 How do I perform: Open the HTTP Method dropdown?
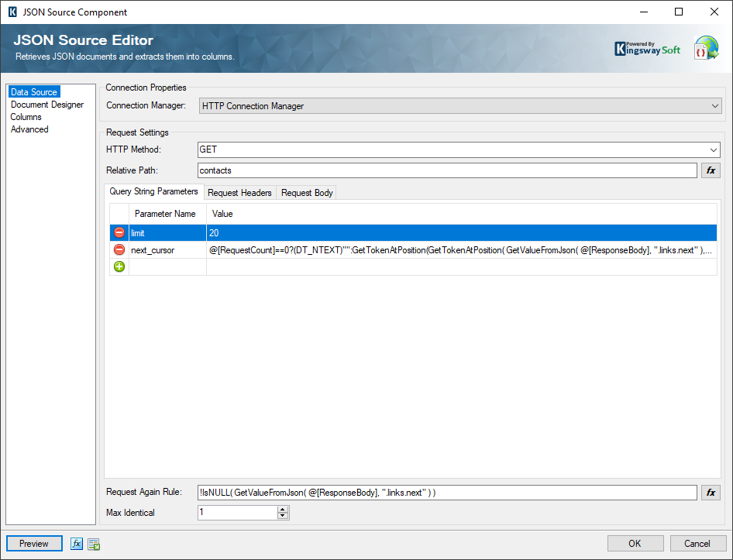tap(714, 150)
